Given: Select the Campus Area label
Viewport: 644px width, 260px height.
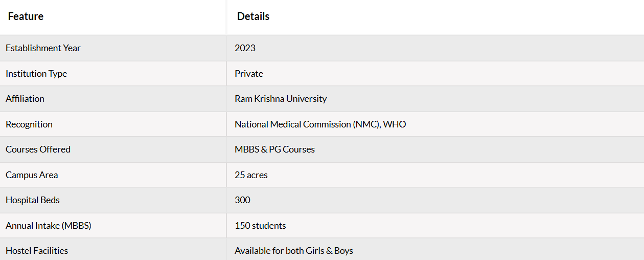Looking at the screenshot, I should pos(32,175).
